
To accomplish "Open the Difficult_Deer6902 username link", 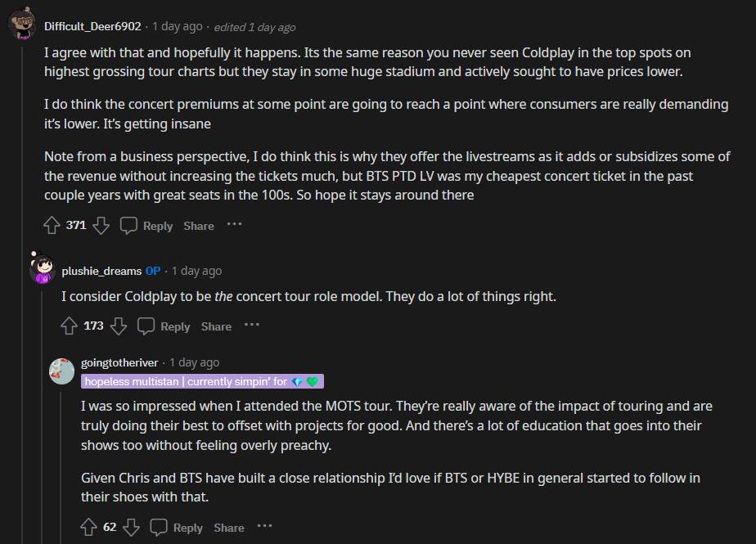I will click(x=92, y=26).
